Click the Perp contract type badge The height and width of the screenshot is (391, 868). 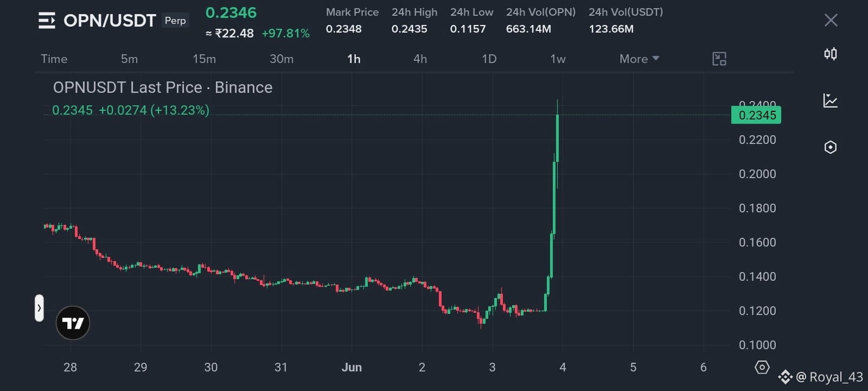tap(175, 21)
